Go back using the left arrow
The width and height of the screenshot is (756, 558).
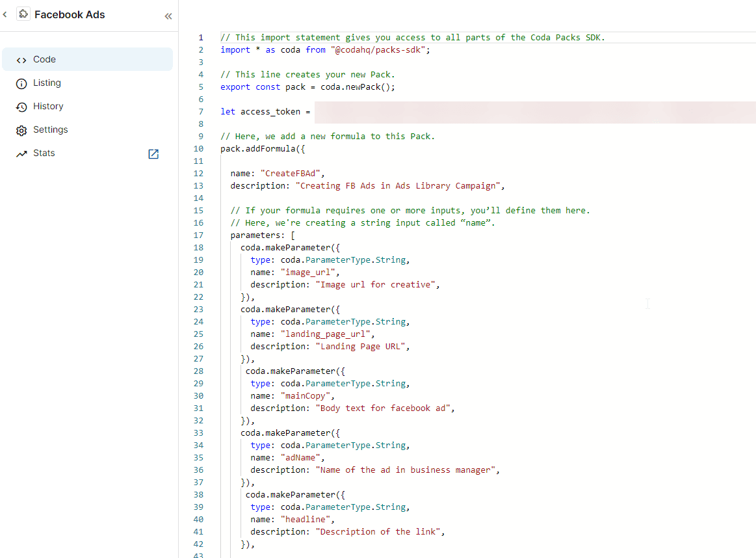point(5,14)
